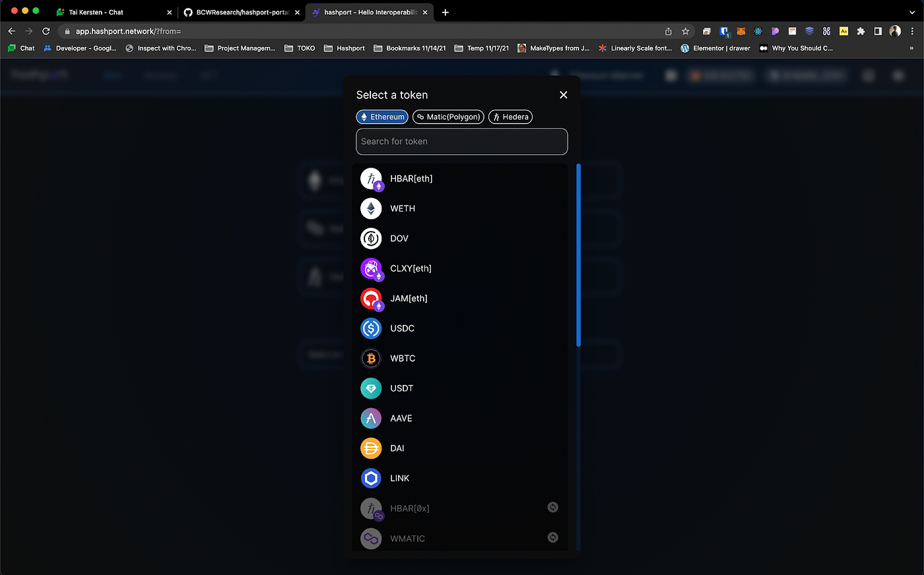Close the Select a token dialog
The height and width of the screenshot is (575, 924).
pos(563,94)
